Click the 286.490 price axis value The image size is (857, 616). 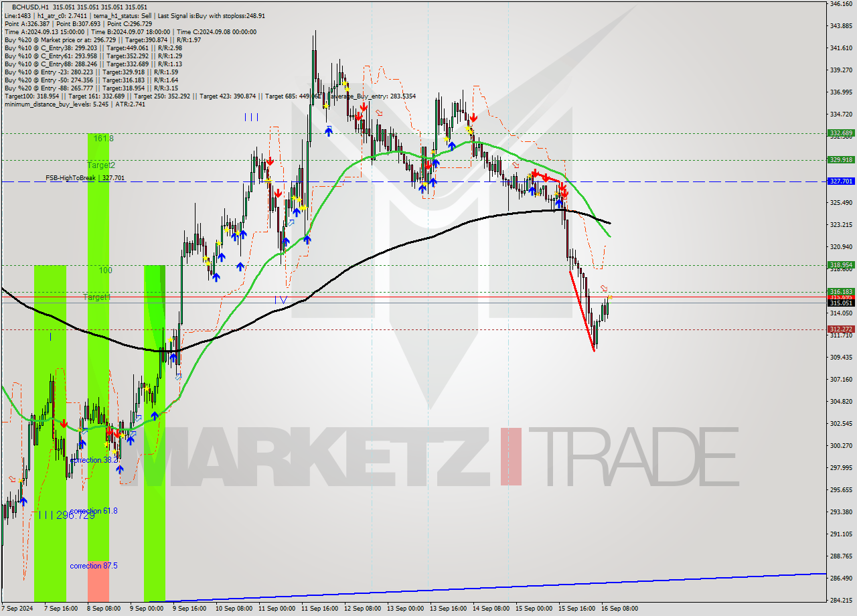(x=841, y=578)
